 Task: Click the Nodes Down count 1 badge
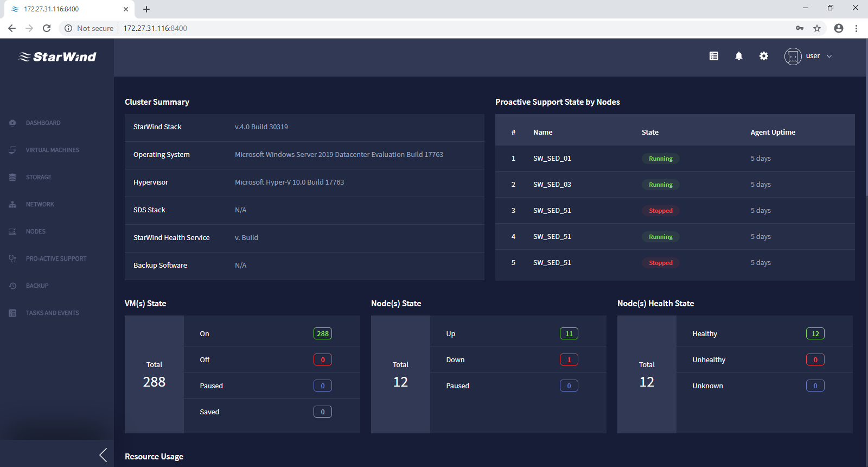[x=569, y=359]
